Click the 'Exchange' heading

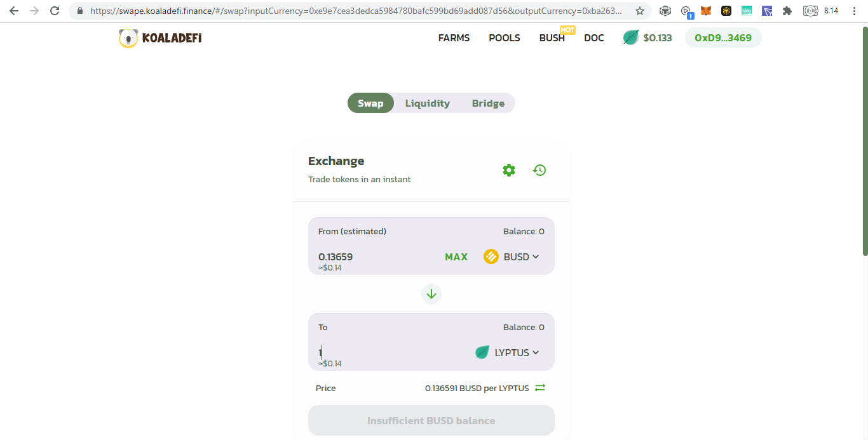[336, 161]
